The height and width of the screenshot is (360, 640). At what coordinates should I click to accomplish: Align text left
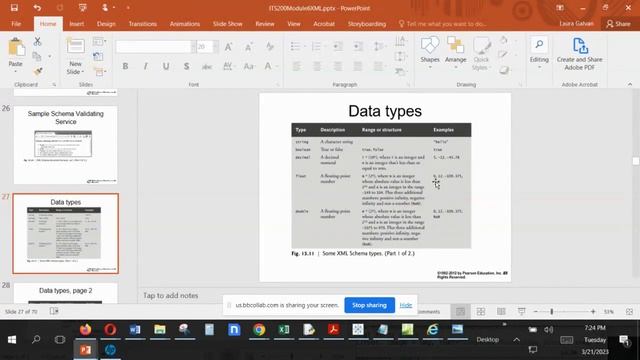tap(297, 66)
